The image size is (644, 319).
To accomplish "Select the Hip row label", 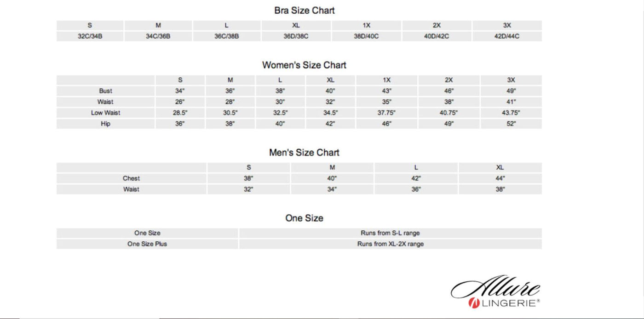I will point(105,124).
